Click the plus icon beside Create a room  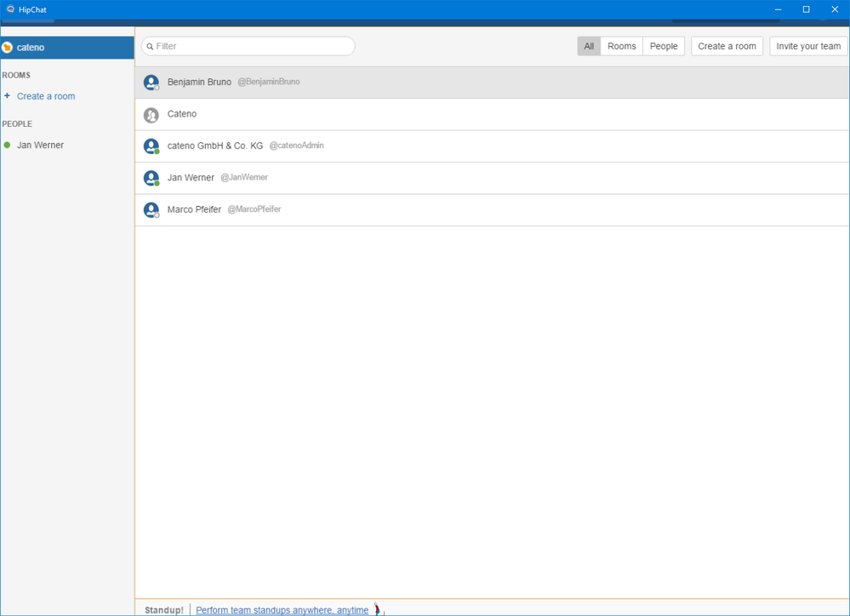coord(7,95)
